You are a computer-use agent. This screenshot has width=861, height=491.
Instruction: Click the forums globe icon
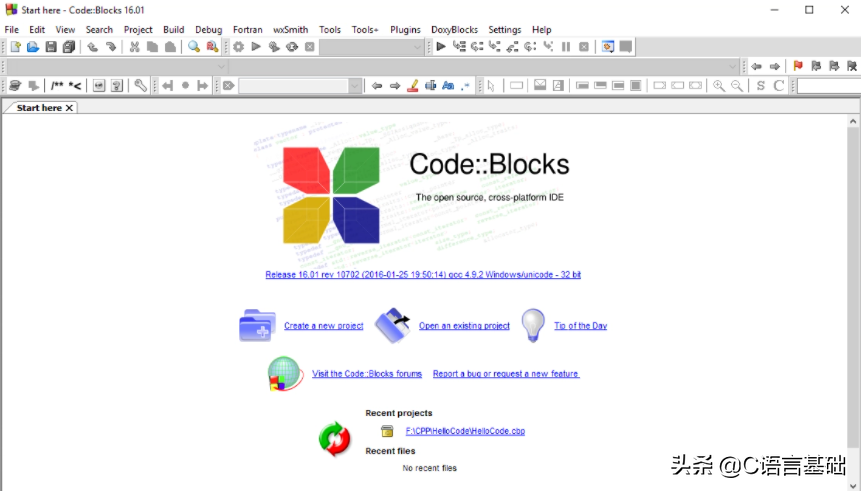[x=285, y=373]
